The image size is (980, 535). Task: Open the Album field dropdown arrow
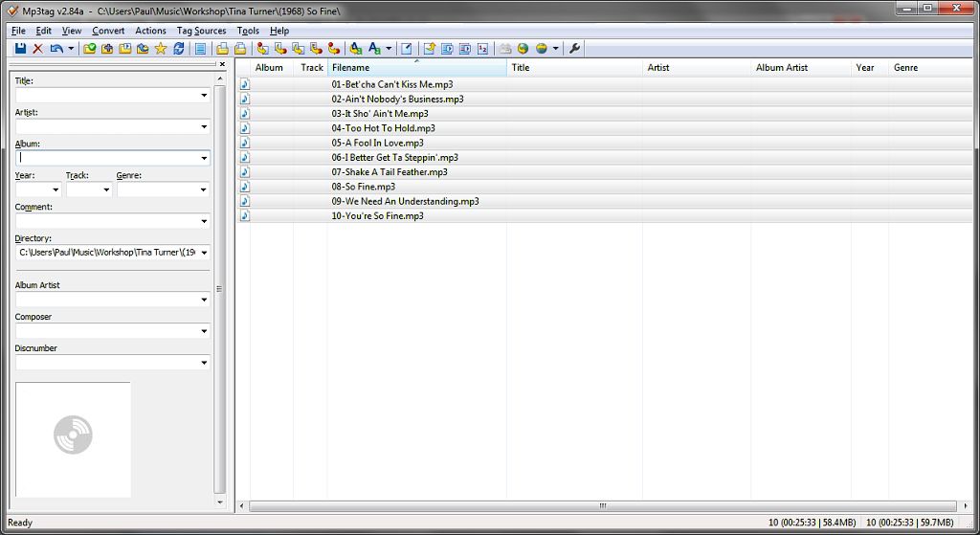pyautogui.click(x=204, y=158)
